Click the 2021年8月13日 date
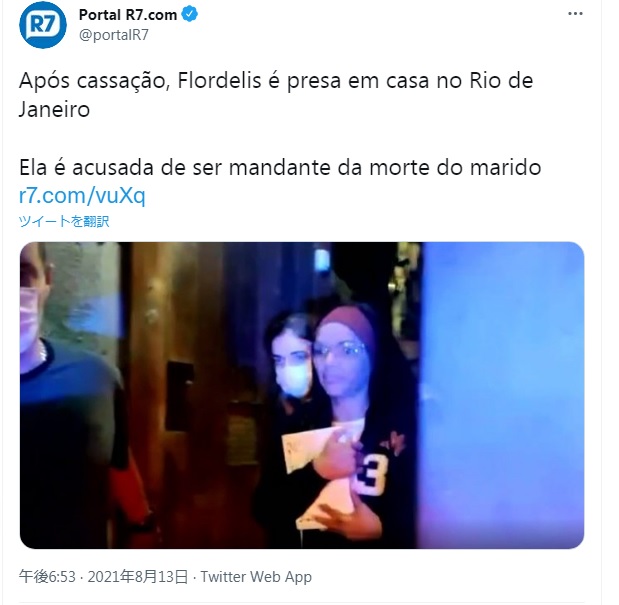The height and width of the screenshot is (605, 619). 137,577
